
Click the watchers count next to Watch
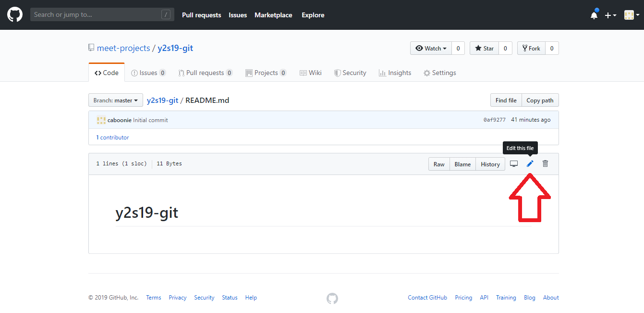click(x=458, y=48)
